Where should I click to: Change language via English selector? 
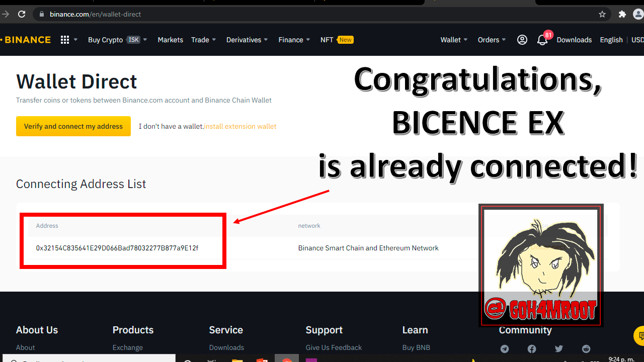point(611,40)
